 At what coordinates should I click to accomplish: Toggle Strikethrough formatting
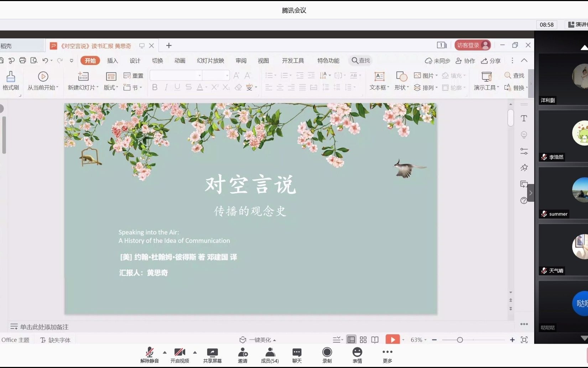[x=189, y=87]
